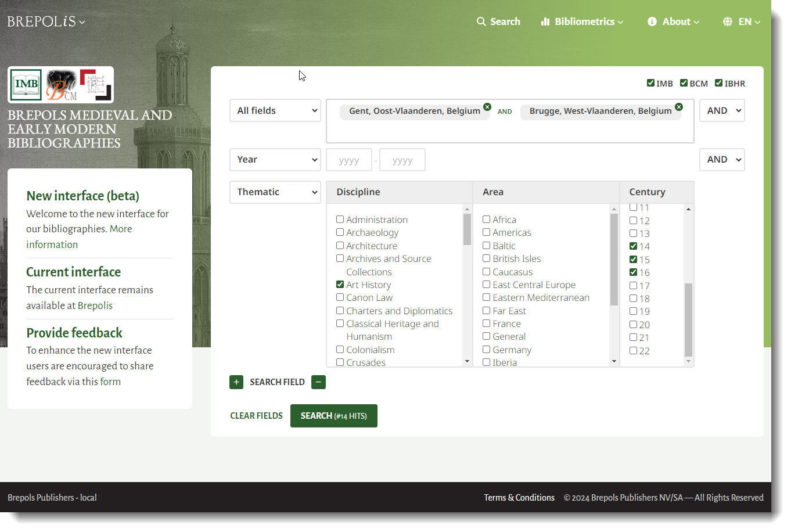Viewport: 791px width, 532px height.
Task: Click the Bibliometrics bar-chart icon
Action: pyautogui.click(x=545, y=21)
